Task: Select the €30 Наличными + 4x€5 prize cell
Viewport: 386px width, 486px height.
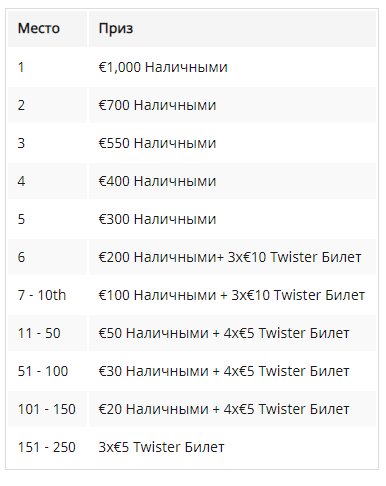Action: (232, 371)
